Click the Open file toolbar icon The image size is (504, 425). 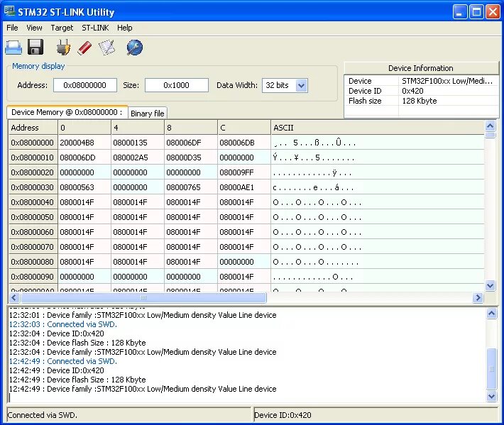[x=13, y=48]
